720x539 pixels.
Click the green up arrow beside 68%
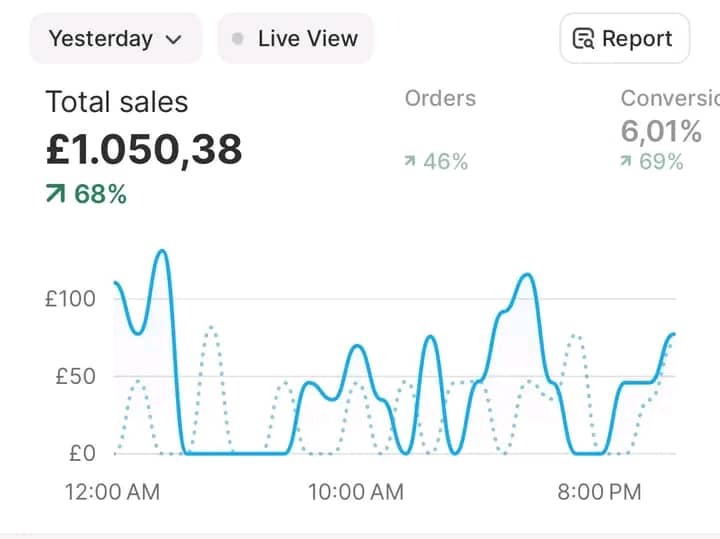(x=57, y=194)
